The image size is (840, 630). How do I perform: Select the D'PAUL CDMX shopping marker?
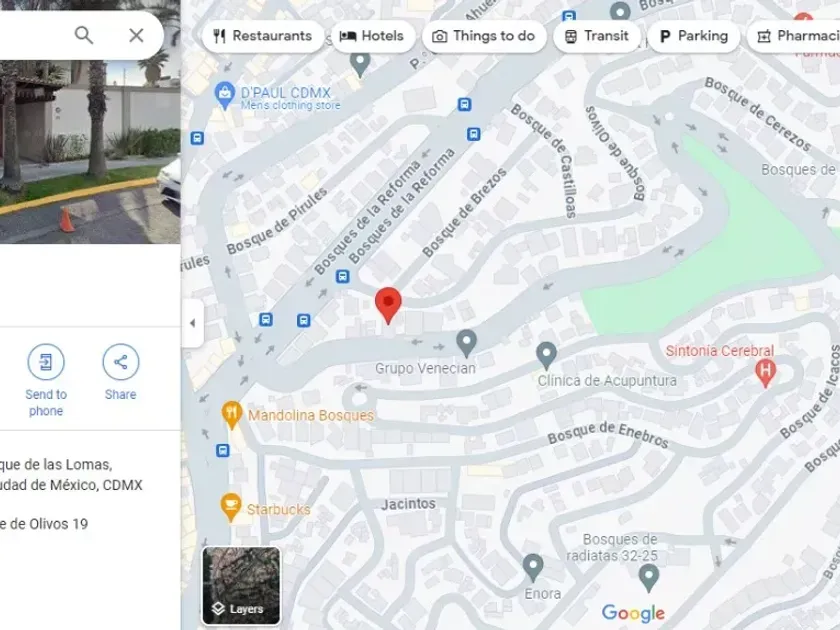(x=224, y=96)
